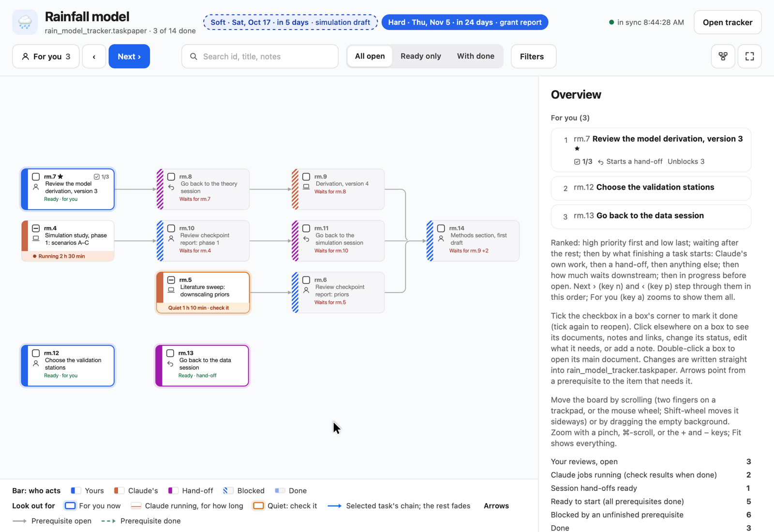Click the hand-off arrow icon on rm.13
This screenshot has width=774, height=532.
pos(170,364)
